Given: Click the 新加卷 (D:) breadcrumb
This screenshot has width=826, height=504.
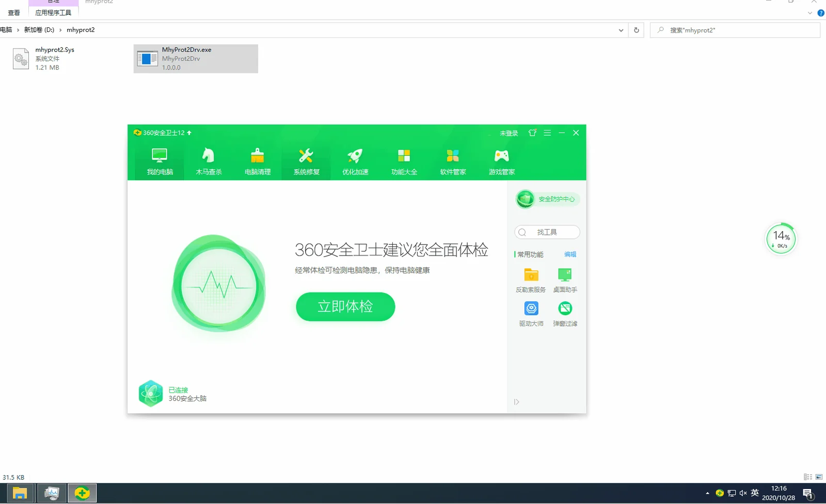Looking at the screenshot, I should coord(39,30).
